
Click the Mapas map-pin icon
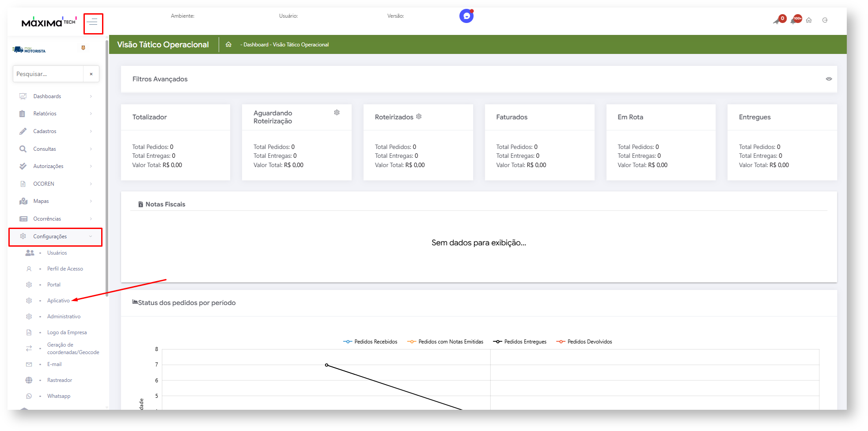pyautogui.click(x=23, y=201)
